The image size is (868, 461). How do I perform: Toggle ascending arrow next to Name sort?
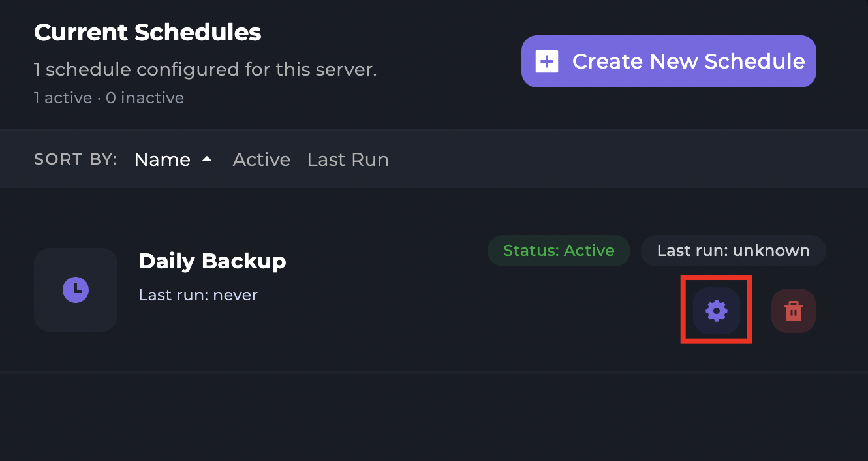click(207, 159)
